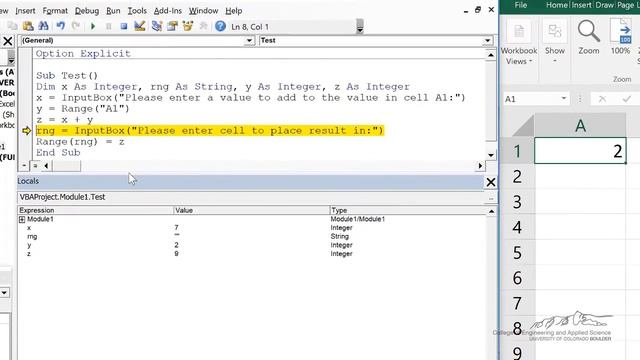This screenshot has width=640, height=360.
Task: Click the Paste toolbar icon
Action: 28,27
